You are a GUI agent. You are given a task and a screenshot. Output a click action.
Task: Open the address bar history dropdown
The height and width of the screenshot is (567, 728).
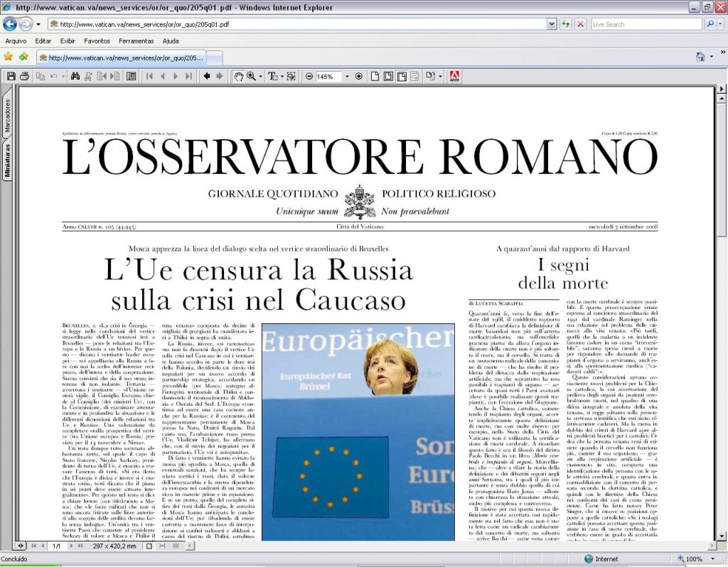pyautogui.click(x=552, y=23)
